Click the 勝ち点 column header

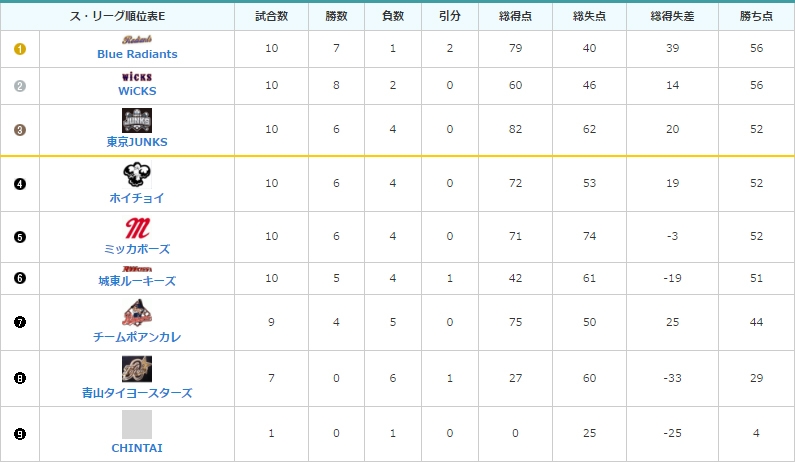coord(756,15)
